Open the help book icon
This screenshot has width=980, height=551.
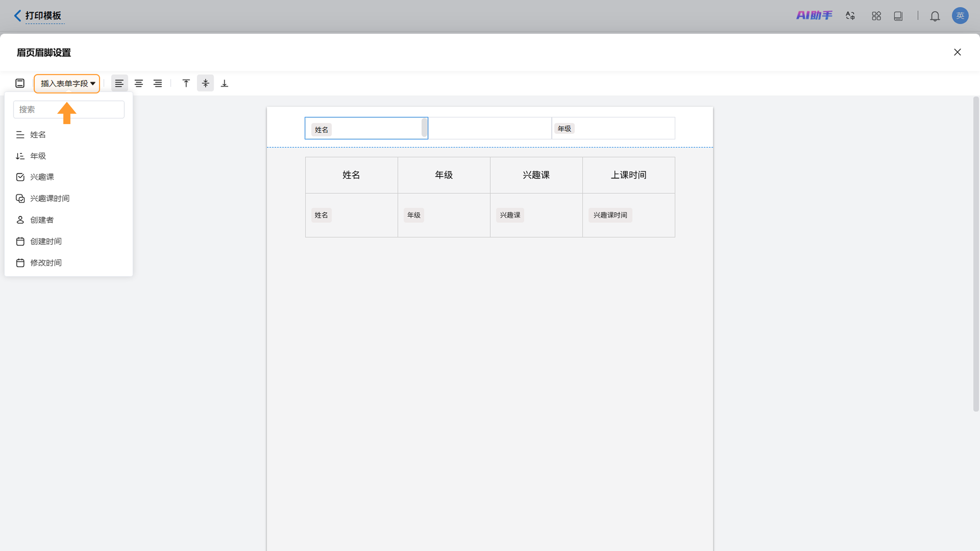click(x=898, y=16)
